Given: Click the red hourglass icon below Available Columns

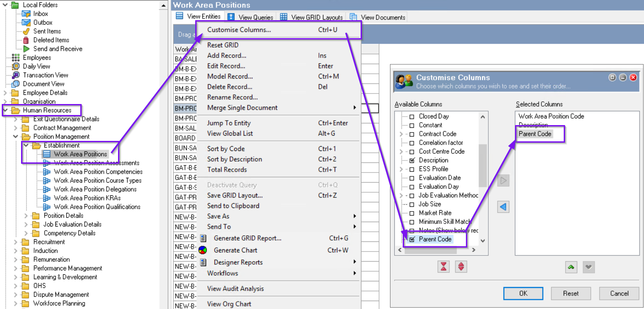Looking at the screenshot, I should pyautogui.click(x=444, y=266).
